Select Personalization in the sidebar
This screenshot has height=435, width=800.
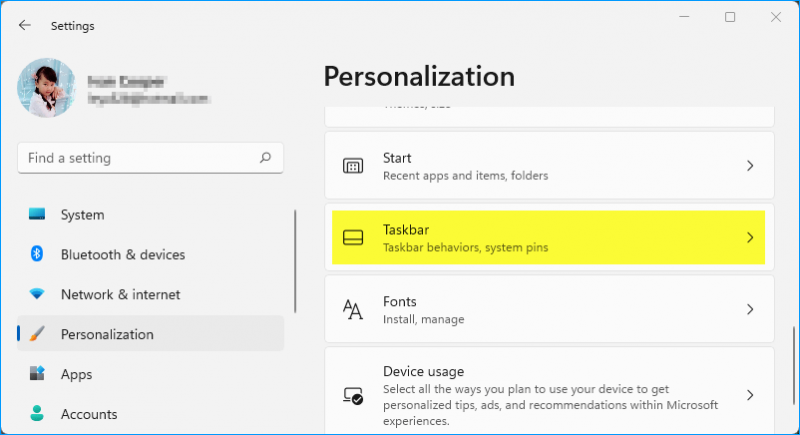(x=151, y=334)
